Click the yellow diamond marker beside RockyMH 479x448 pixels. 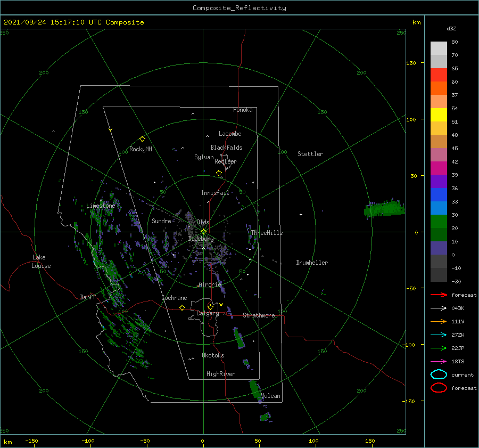pos(142,139)
